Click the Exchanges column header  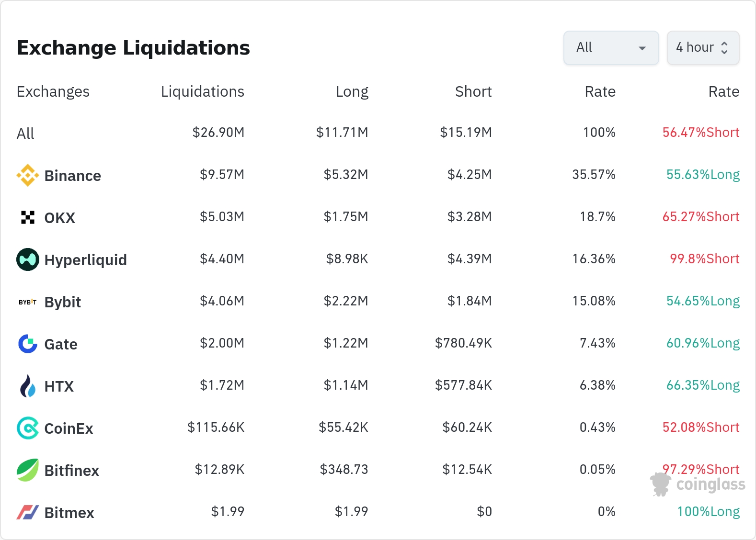point(53,91)
